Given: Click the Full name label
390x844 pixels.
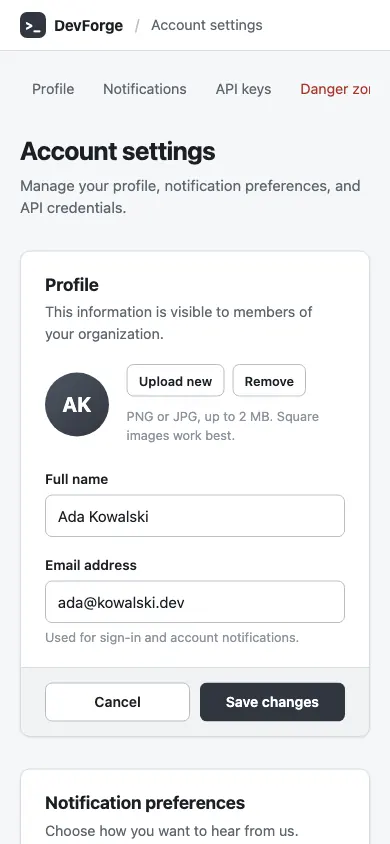Looking at the screenshot, I should tap(76, 479).
